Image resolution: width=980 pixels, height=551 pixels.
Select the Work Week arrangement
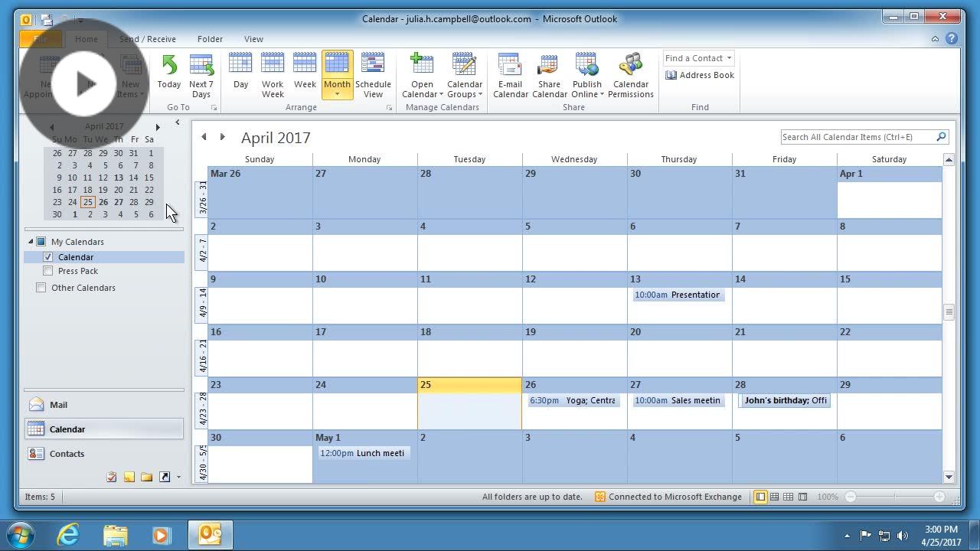(273, 73)
